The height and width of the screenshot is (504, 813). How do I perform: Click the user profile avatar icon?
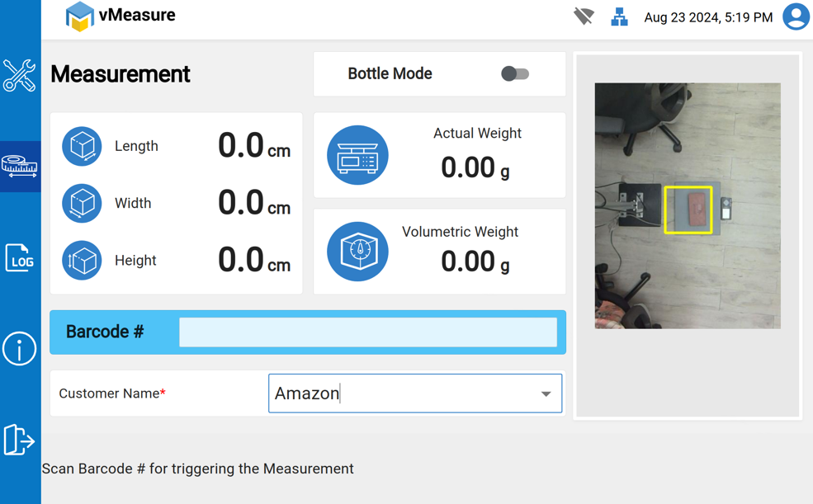(x=796, y=16)
